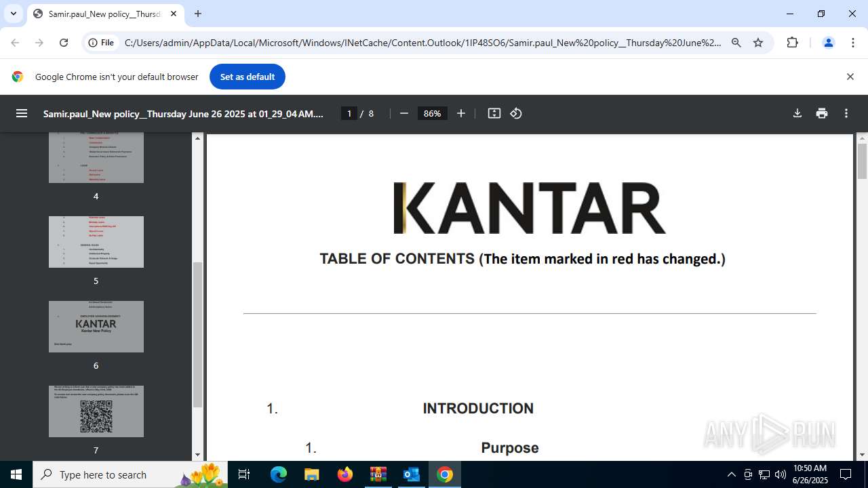Click the Meet Now tray icon

748,474
